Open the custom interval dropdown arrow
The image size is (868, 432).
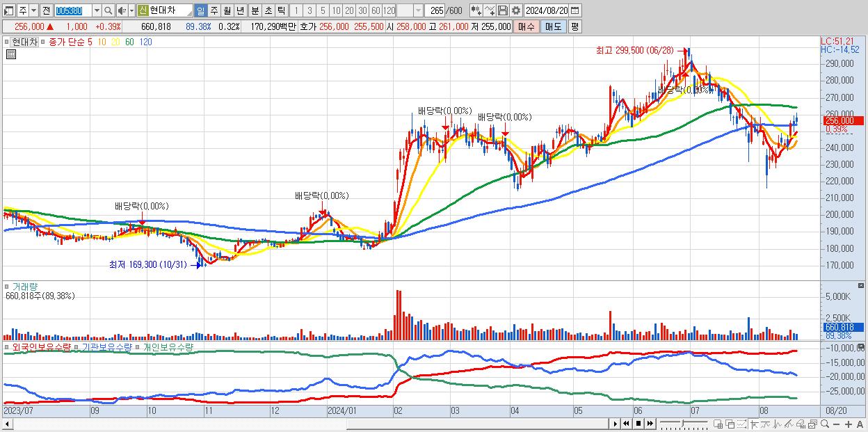pyautogui.click(x=418, y=10)
